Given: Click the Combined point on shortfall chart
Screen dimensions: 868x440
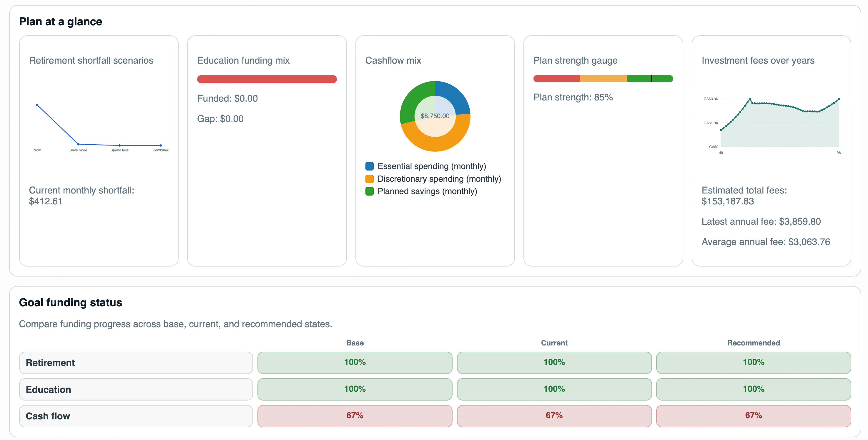Looking at the screenshot, I should [x=161, y=145].
